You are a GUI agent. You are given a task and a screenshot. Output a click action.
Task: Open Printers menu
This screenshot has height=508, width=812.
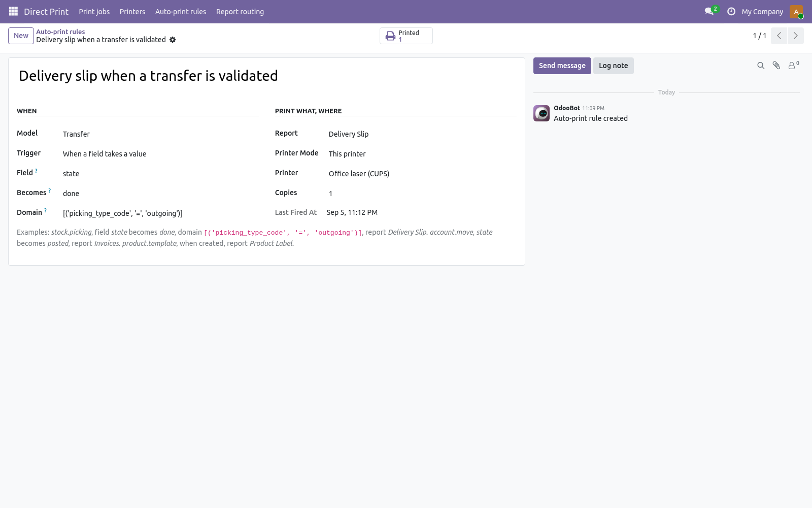[x=132, y=11]
